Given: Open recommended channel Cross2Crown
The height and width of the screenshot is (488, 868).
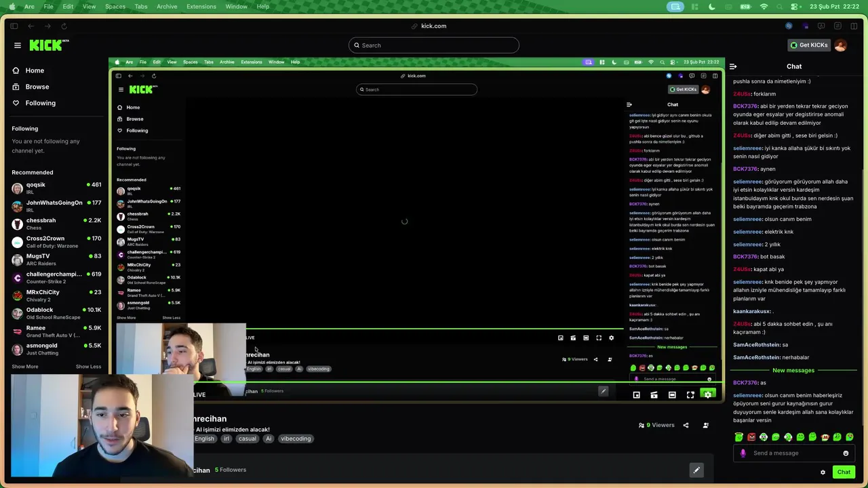Looking at the screenshot, I should (x=56, y=242).
